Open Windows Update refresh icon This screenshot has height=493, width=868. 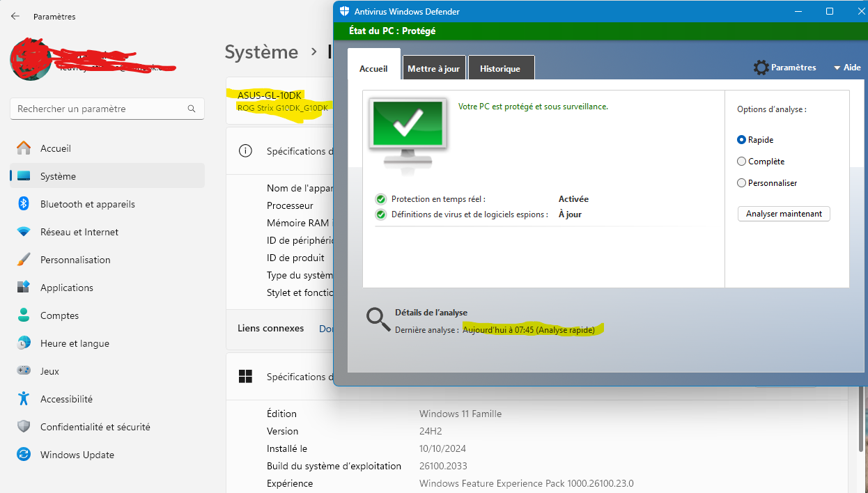(24, 455)
